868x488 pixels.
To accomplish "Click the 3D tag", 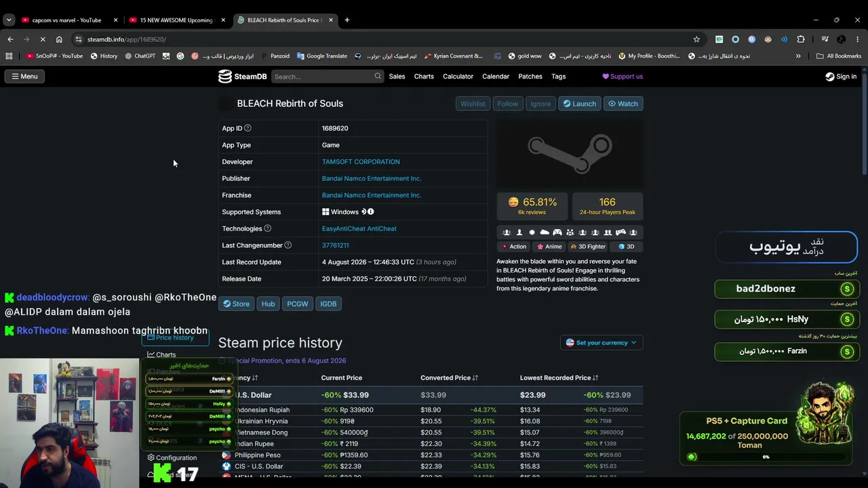I will point(627,247).
